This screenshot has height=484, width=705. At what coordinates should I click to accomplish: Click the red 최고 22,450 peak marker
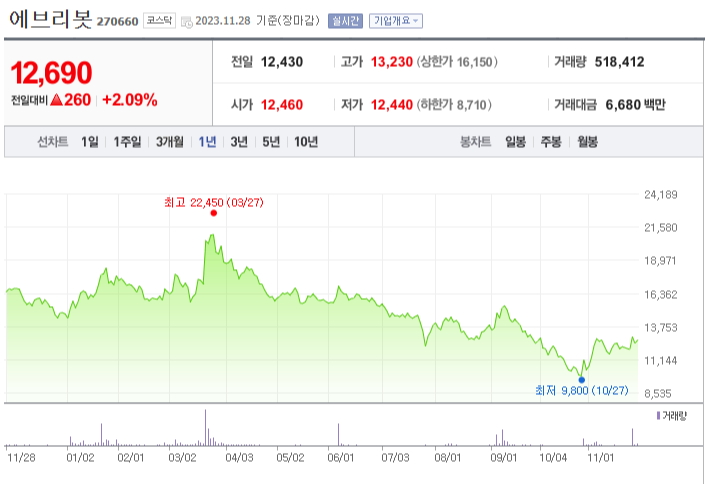(214, 213)
